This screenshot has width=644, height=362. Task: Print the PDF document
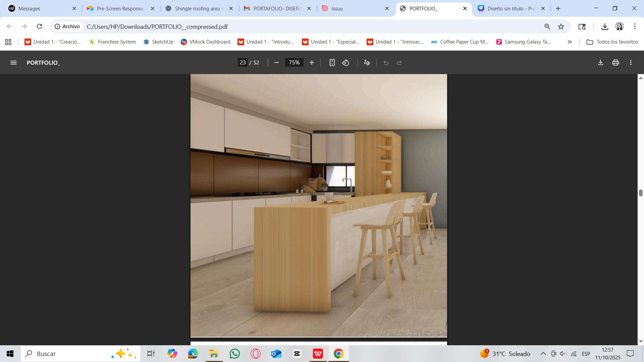click(x=615, y=63)
